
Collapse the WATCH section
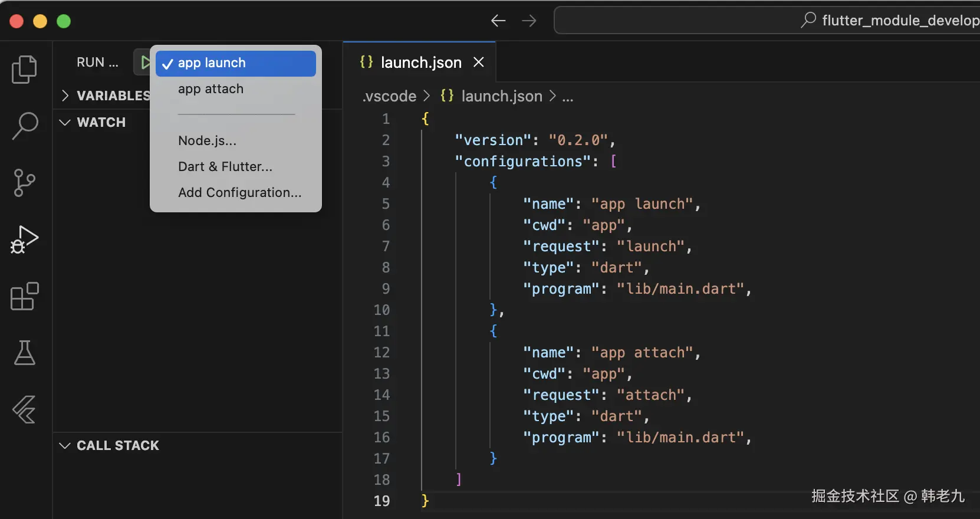(x=93, y=122)
